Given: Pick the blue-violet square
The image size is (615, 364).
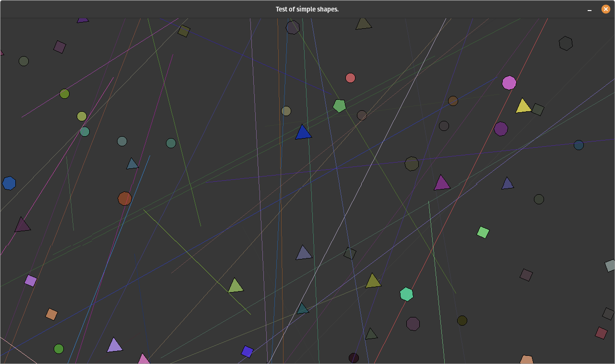Looking at the screenshot, I should pos(247,352).
